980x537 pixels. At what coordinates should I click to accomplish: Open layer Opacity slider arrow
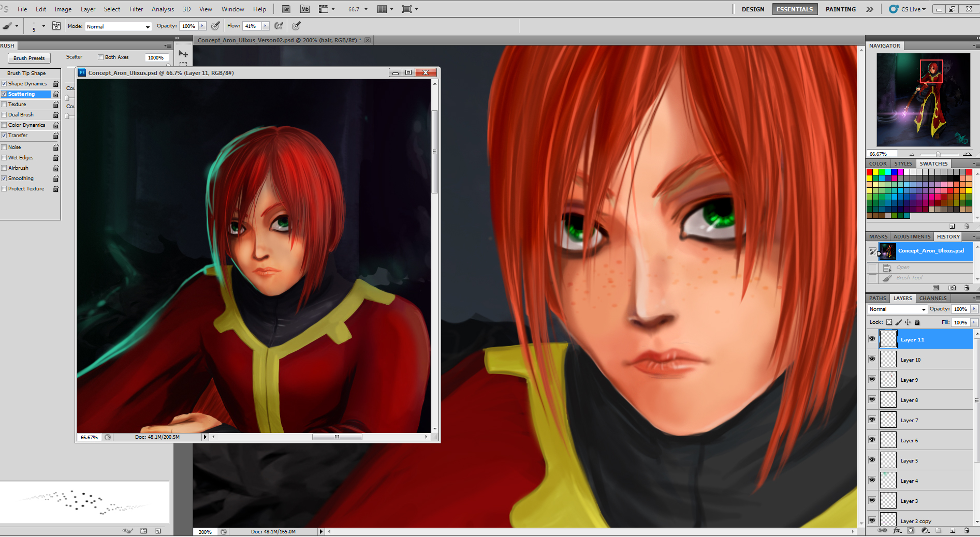[974, 309]
